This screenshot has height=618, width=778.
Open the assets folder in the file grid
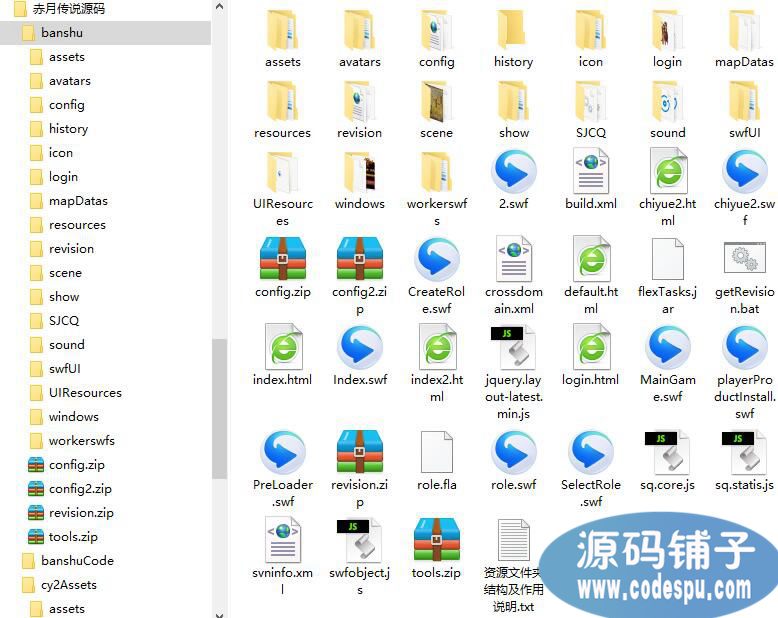[x=282, y=30]
